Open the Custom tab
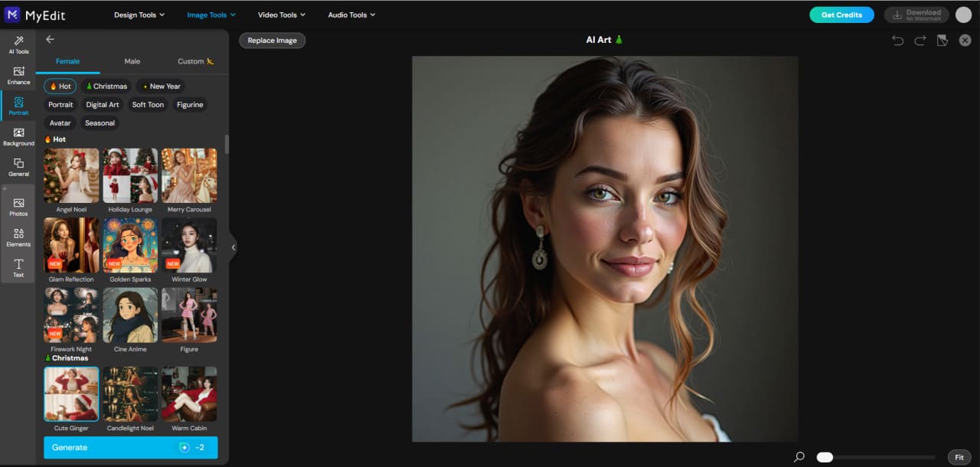 (192, 61)
